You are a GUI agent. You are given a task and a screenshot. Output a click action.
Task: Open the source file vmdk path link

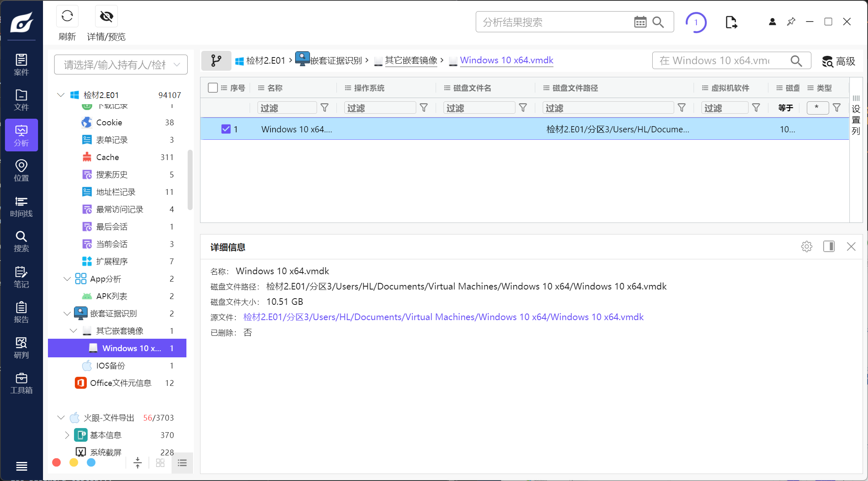point(443,317)
